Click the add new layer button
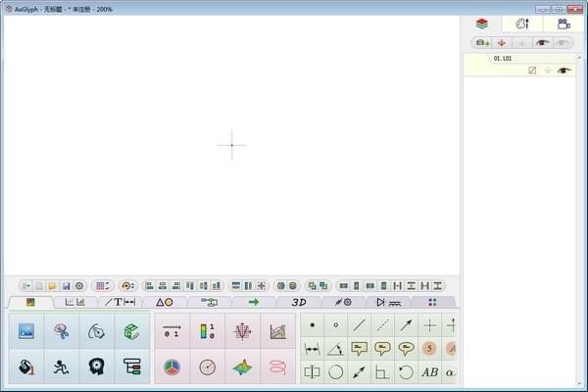 (480, 43)
